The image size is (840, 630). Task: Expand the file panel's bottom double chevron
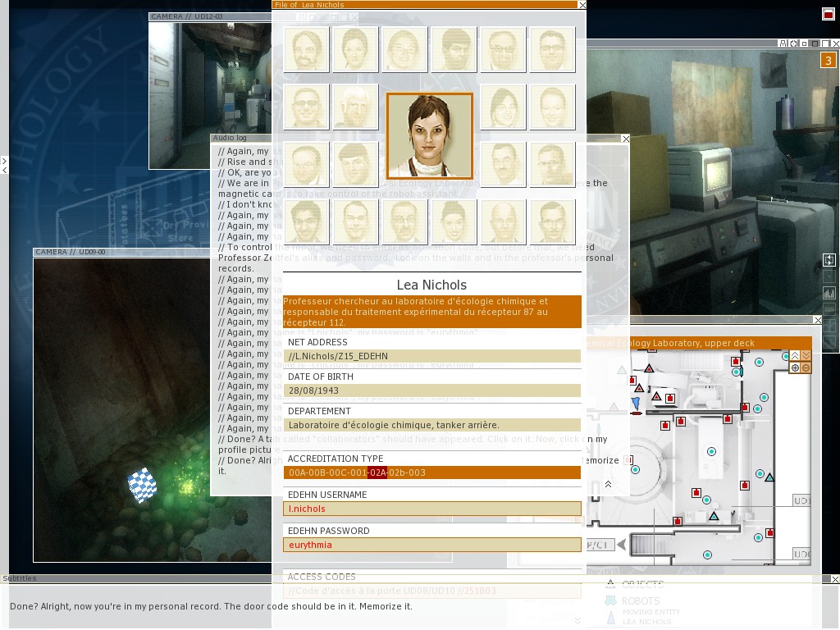tap(577, 621)
